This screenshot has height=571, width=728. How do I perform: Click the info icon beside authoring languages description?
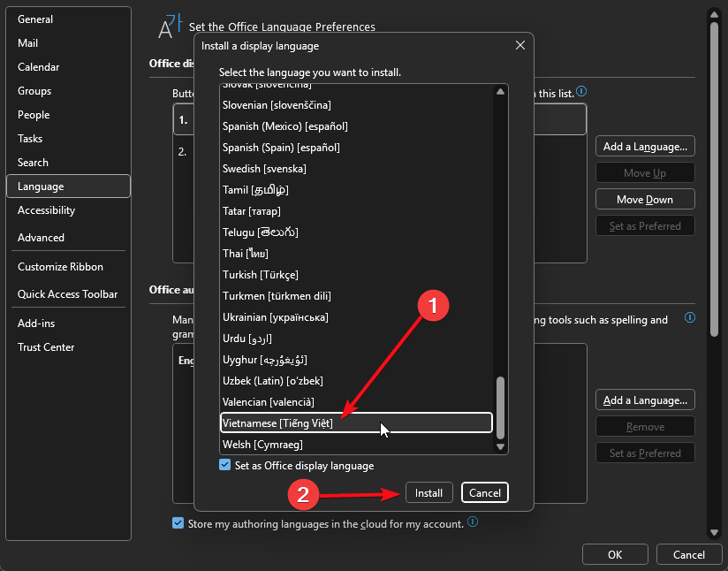690,318
